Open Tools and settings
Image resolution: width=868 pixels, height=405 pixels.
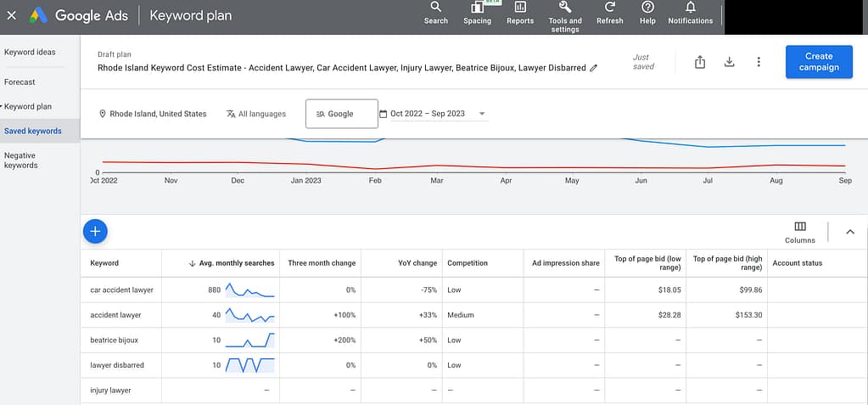tap(565, 17)
